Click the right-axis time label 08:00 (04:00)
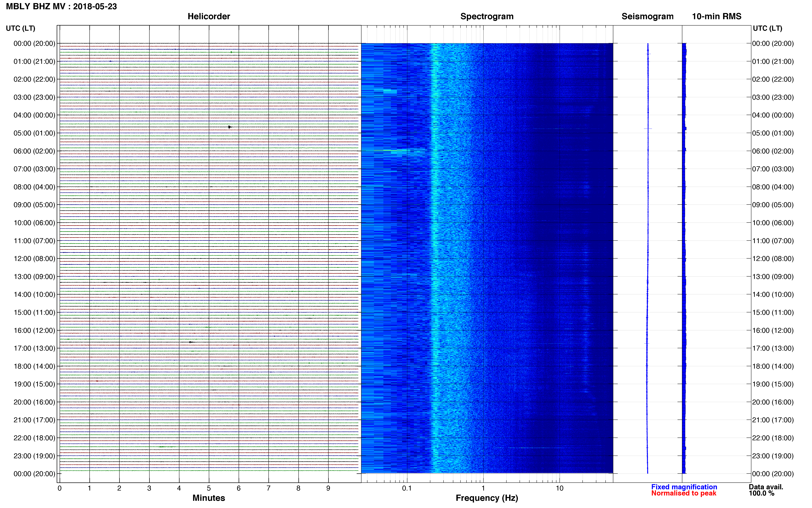Screen dimensions: 812x508 [x=773, y=187]
